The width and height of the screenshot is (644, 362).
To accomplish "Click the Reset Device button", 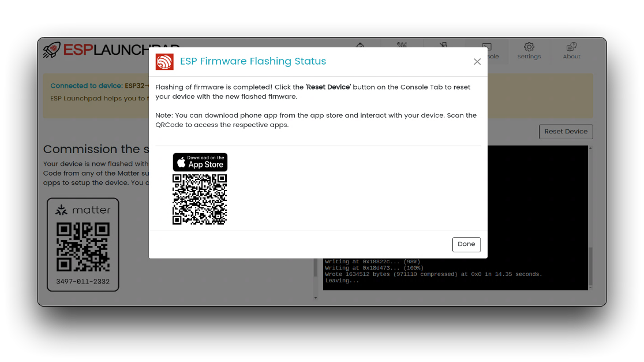I will point(566,132).
